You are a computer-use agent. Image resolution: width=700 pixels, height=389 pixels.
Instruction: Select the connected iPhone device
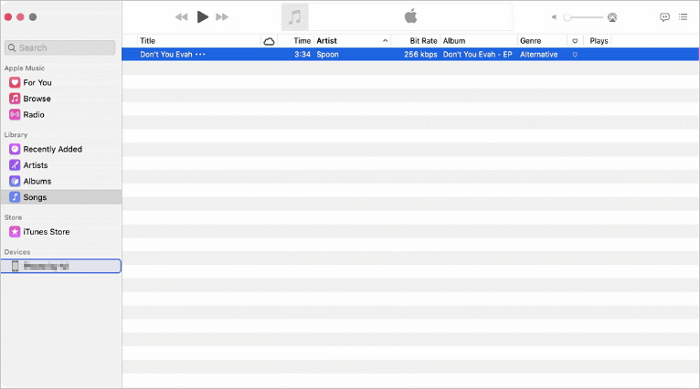[61, 266]
